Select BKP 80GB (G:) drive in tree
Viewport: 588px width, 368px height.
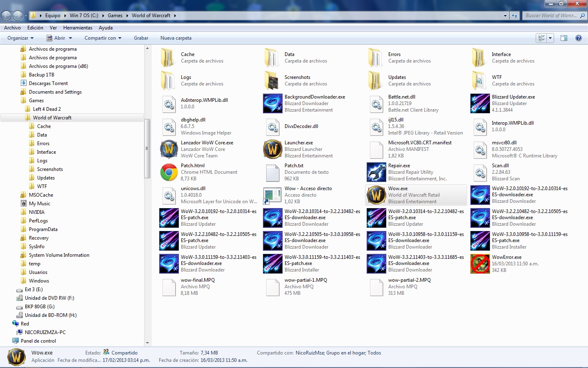[40, 307]
